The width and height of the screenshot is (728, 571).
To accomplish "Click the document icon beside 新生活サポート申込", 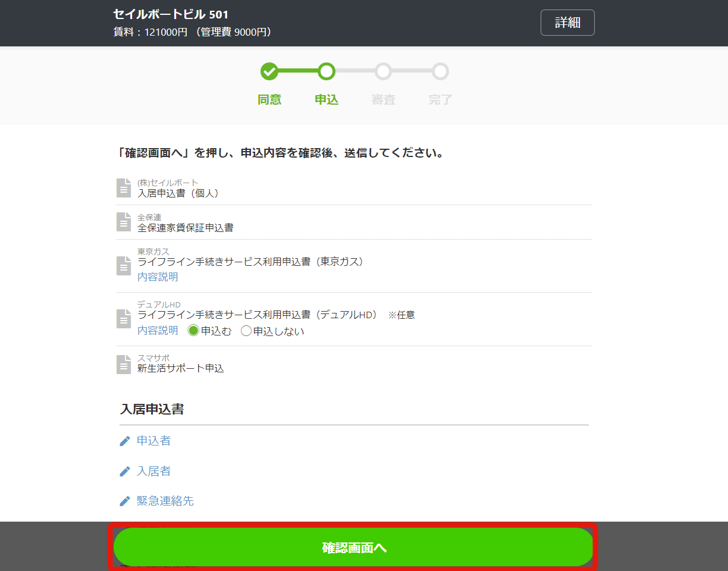I will click(124, 364).
